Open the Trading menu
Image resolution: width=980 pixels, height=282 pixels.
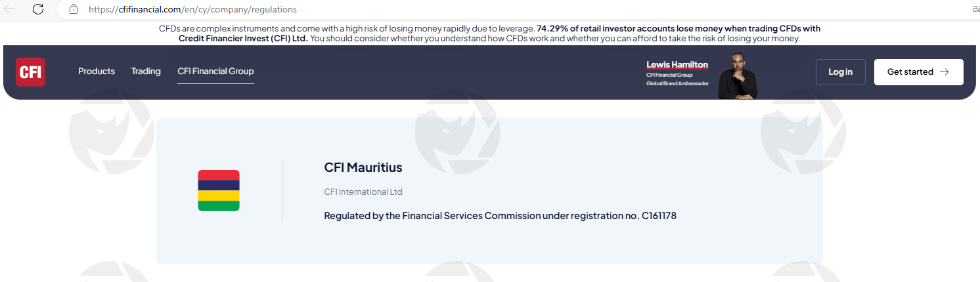click(146, 71)
